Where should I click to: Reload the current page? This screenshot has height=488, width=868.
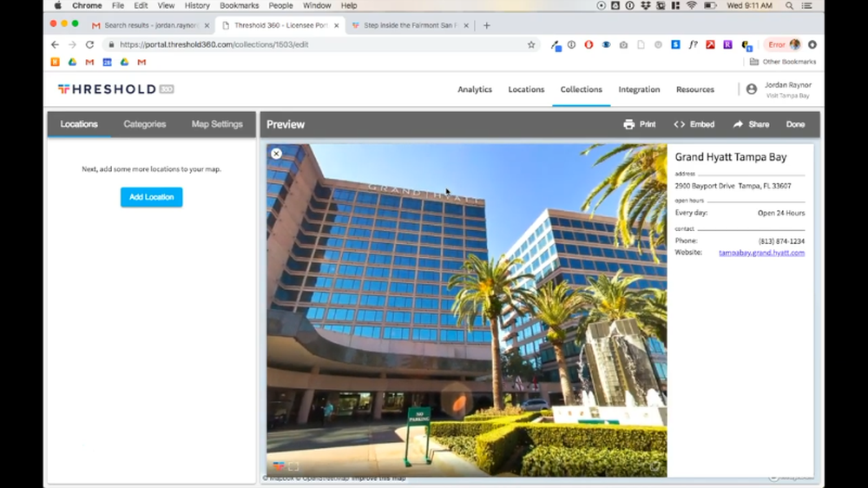[x=89, y=44]
